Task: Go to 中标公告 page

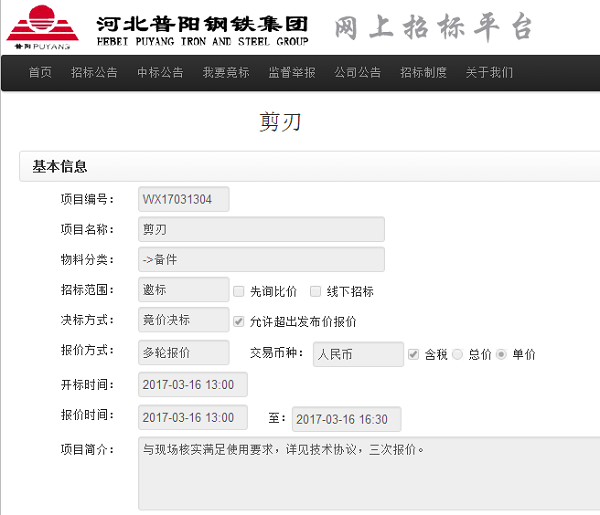Action: coord(160,73)
